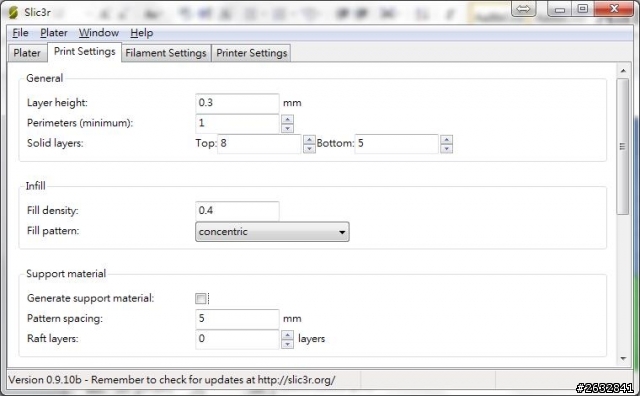Viewport: 640px width, 396px height.
Task: Switch to the Plater tab
Action: pos(27,53)
